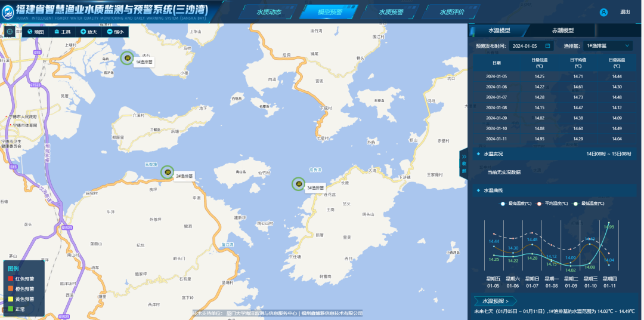Click the 放大 zoom-in plus icon

tap(83, 32)
